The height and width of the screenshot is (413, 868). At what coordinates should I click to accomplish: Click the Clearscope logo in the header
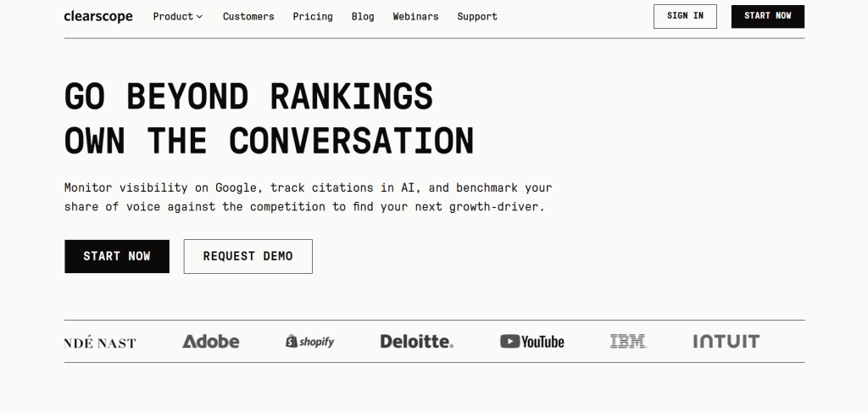[98, 16]
